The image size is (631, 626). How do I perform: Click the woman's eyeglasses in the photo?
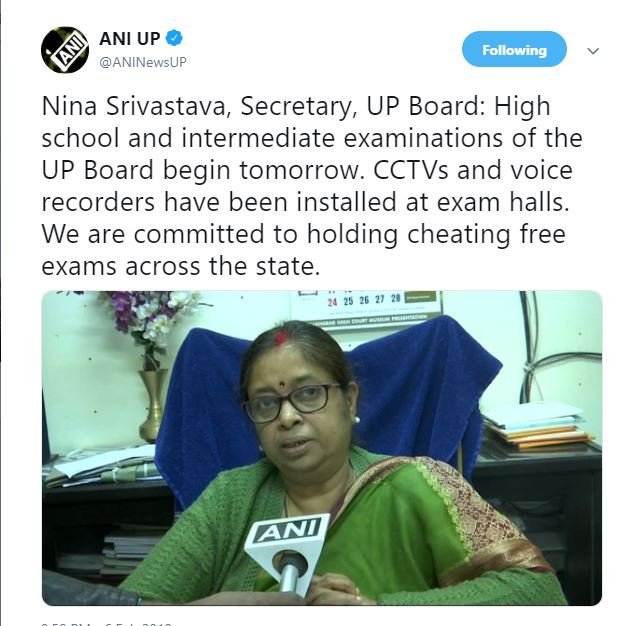coord(291,403)
